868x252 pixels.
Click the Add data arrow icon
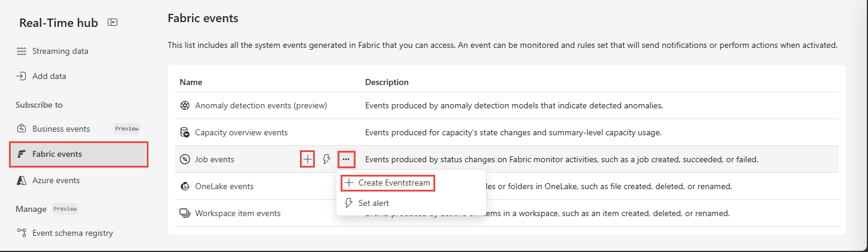click(x=22, y=76)
